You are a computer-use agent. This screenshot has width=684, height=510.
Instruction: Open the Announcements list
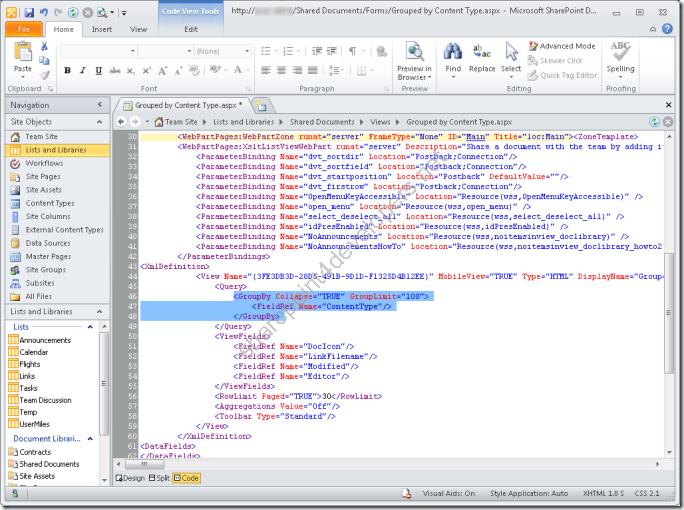coord(45,340)
